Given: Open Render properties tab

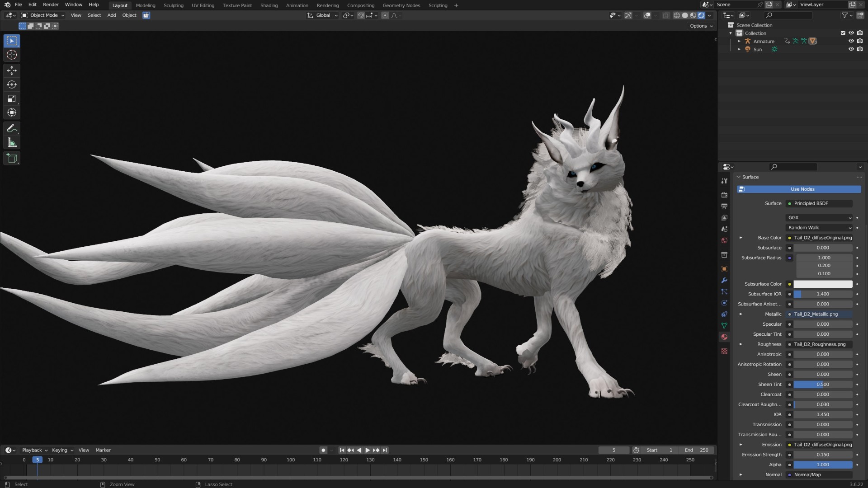Looking at the screenshot, I should point(724,195).
